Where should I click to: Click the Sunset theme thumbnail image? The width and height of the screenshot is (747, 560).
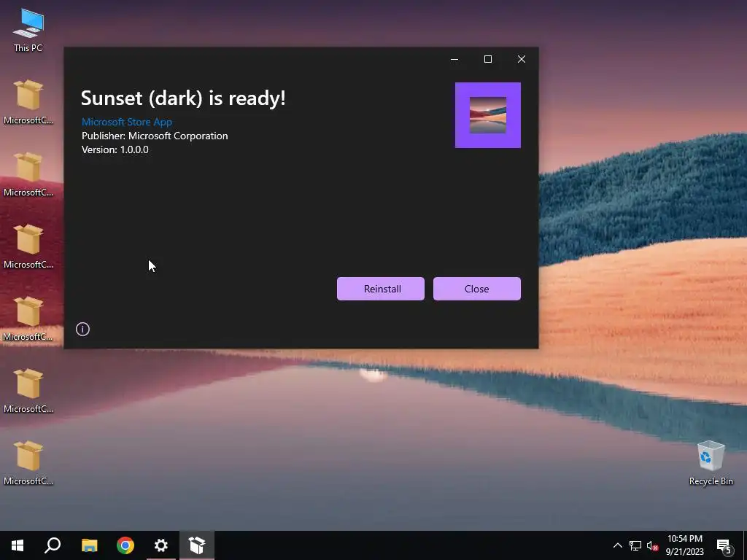[488, 115]
